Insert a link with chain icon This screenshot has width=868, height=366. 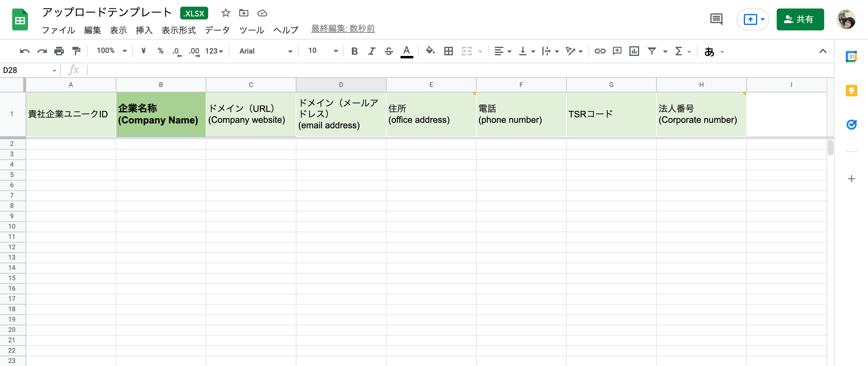pyautogui.click(x=600, y=51)
